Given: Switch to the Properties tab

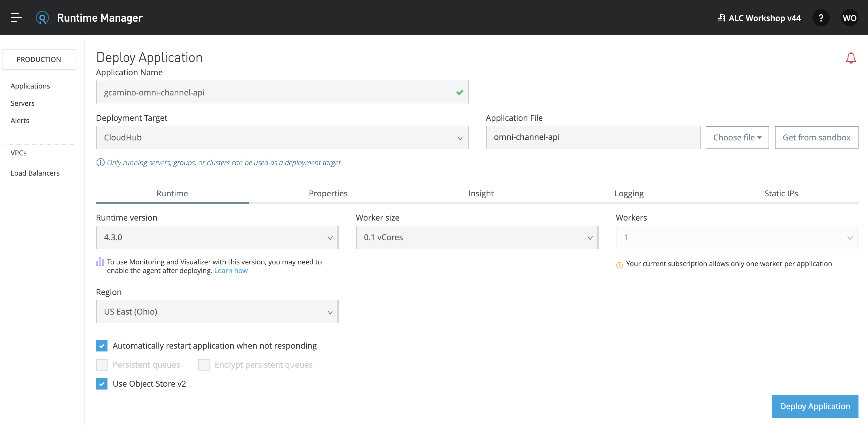Looking at the screenshot, I should (x=328, y=193).
